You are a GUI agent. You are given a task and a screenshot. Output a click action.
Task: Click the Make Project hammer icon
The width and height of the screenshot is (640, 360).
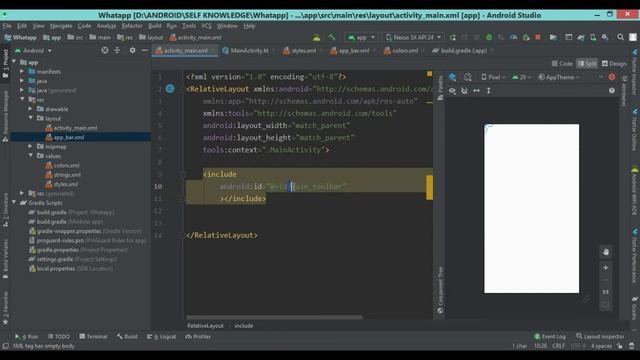coord(331,37)
